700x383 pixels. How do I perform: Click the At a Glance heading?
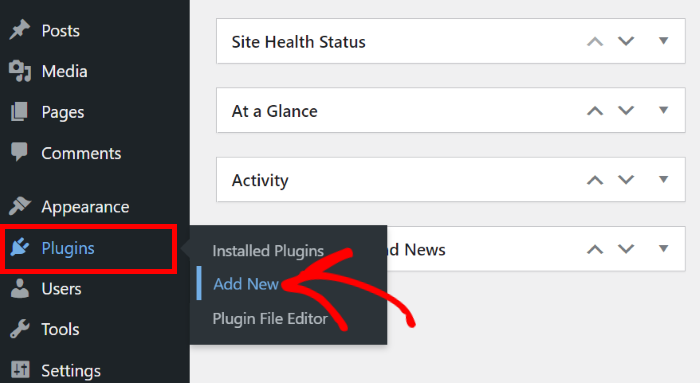[275, 111]
